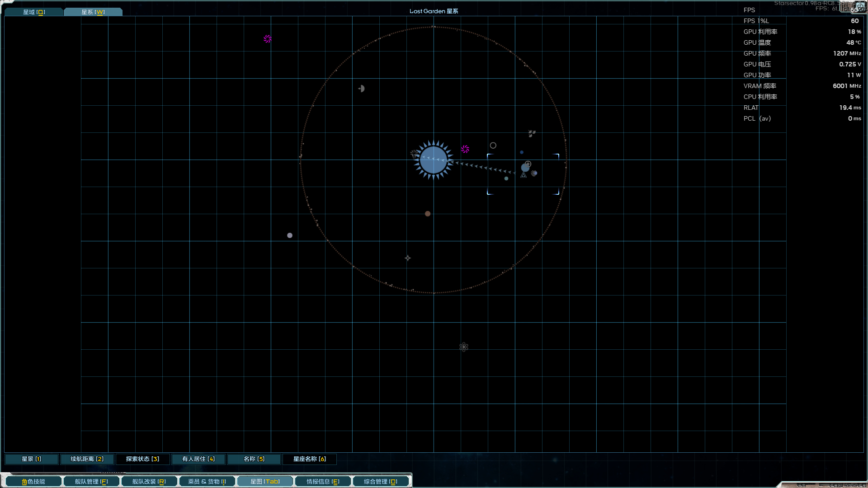Enable the 星座名称 [6] constellation names

[x=309, y=459]
